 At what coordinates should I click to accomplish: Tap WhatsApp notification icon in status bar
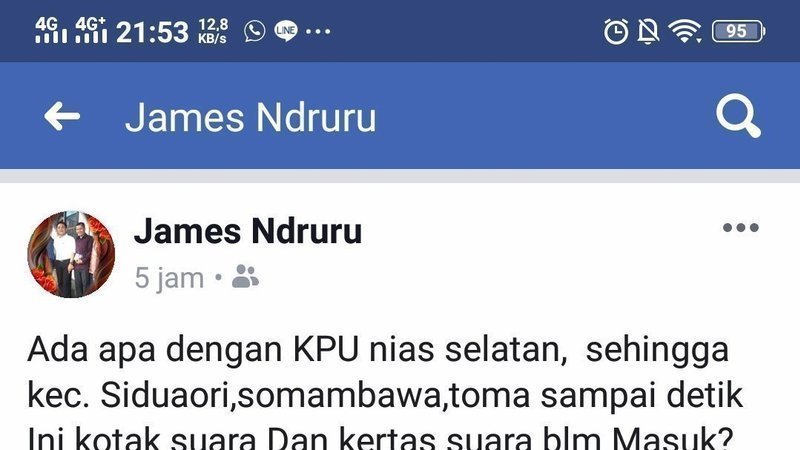255,31
